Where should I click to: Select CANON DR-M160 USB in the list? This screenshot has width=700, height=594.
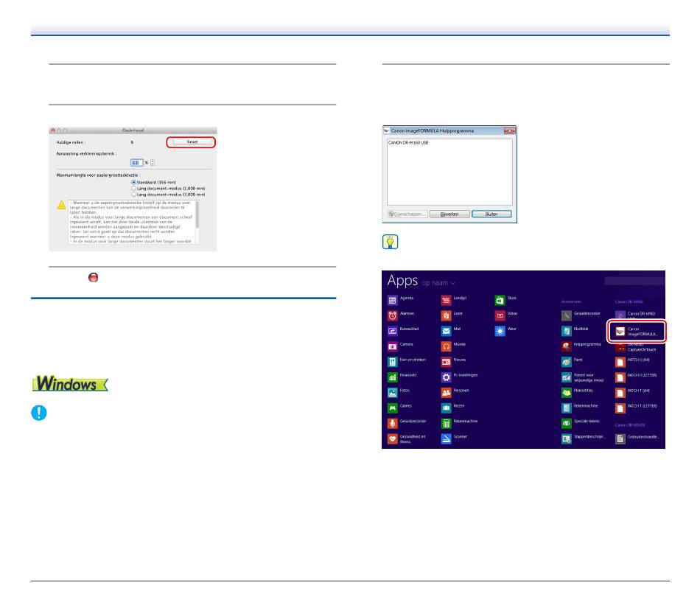coord(408,142)
